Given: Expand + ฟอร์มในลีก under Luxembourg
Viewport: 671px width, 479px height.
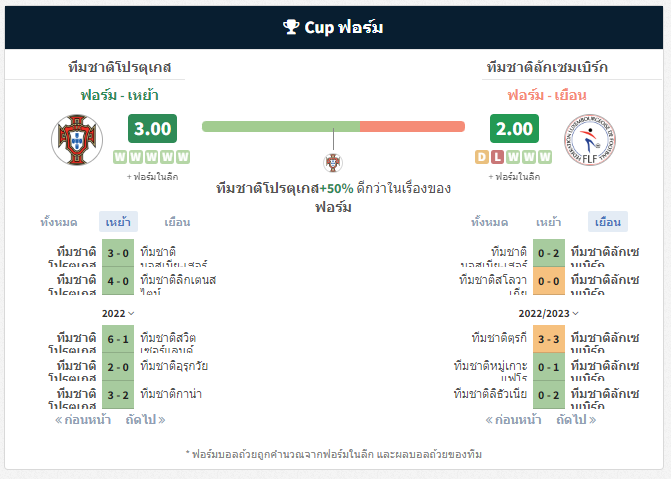Looking at the screenshot, I should coord(514,176).
